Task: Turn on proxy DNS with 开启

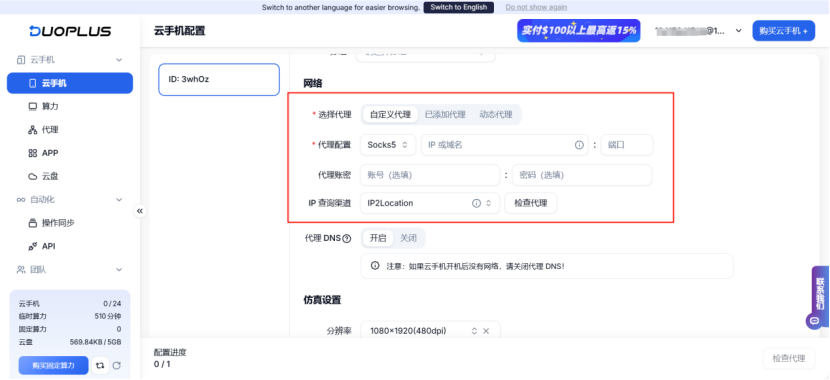Action: pos(378,238)
